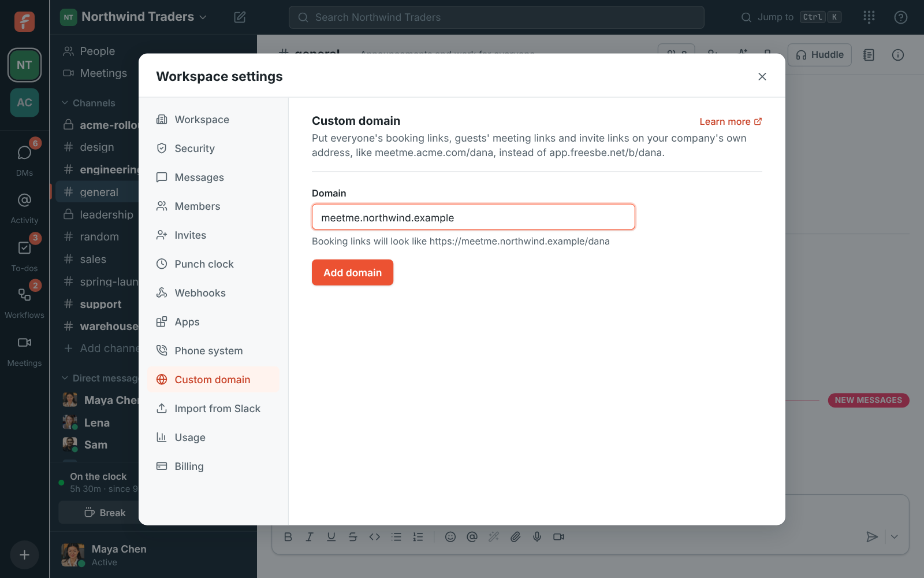The width and height of the screenshot is (924, 578).
Task: Collapse the Channels section
Action: click(x=89, y=103)
